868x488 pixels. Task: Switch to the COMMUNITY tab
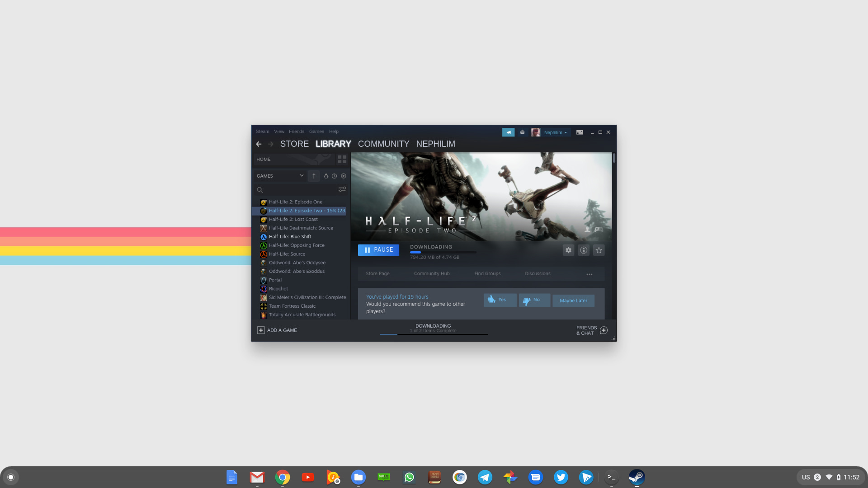click(x=383, y=144)
